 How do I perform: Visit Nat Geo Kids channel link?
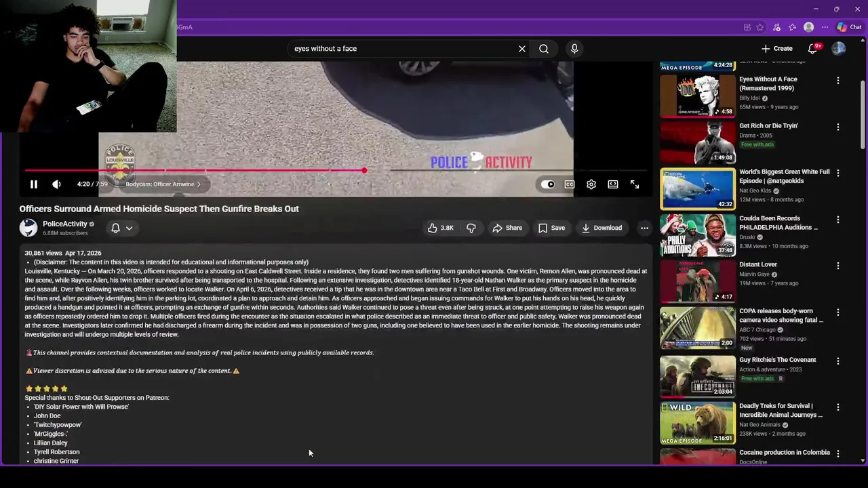pos(755,191)
